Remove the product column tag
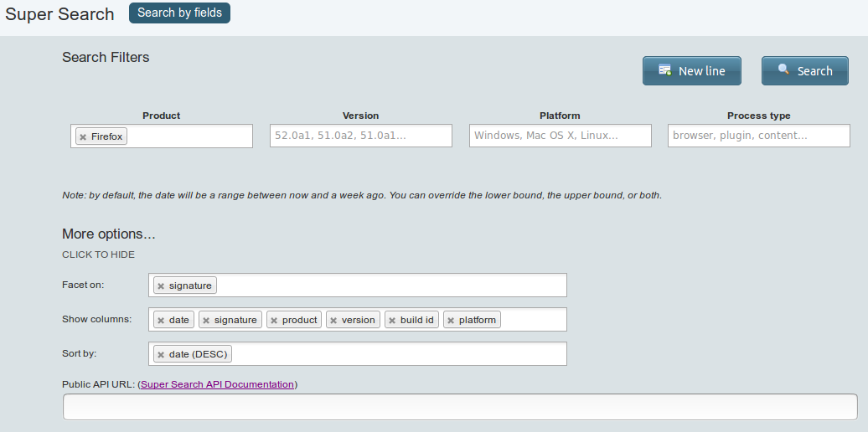The width and height of the screenshot is (868, 432). coord(274,321)
